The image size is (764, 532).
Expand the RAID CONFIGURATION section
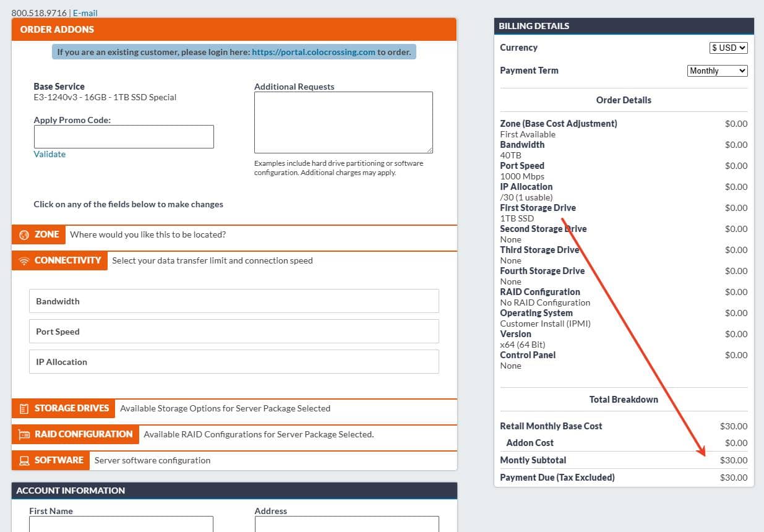75,434
